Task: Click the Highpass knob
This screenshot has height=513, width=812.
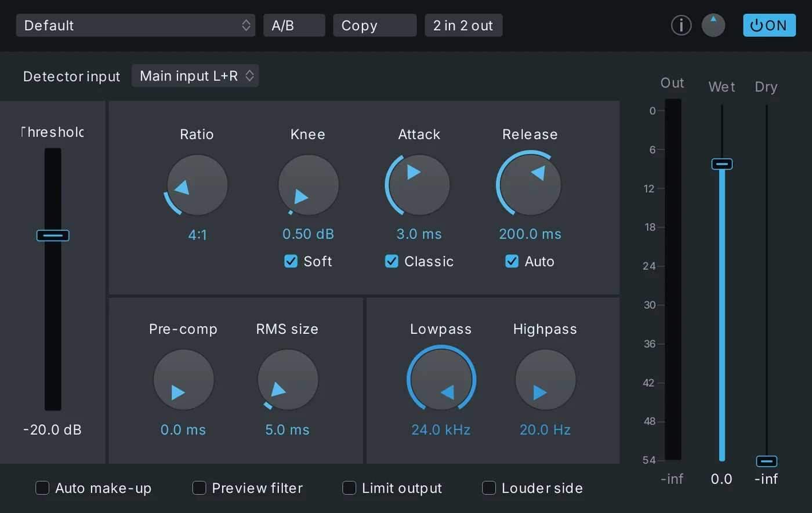Action: (545, 380)
